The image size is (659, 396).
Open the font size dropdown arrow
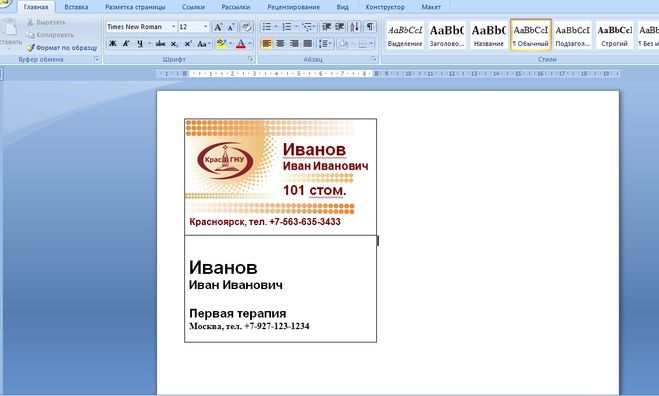pos(206,27)
